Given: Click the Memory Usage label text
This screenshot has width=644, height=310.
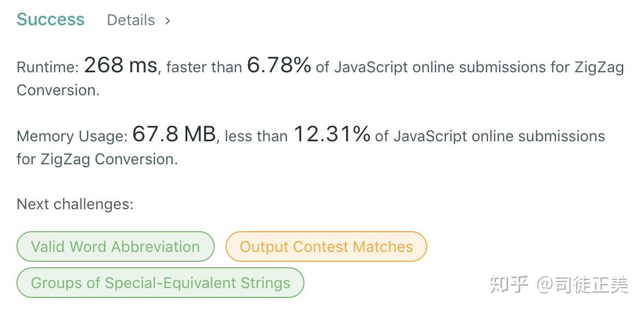Looking at the screenshot, I should pos(72,136).
